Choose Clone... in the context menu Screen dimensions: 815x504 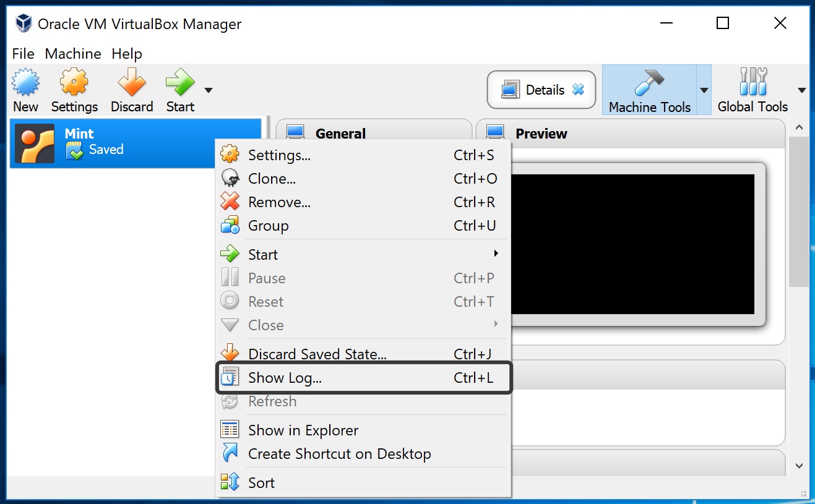[363, 179]
